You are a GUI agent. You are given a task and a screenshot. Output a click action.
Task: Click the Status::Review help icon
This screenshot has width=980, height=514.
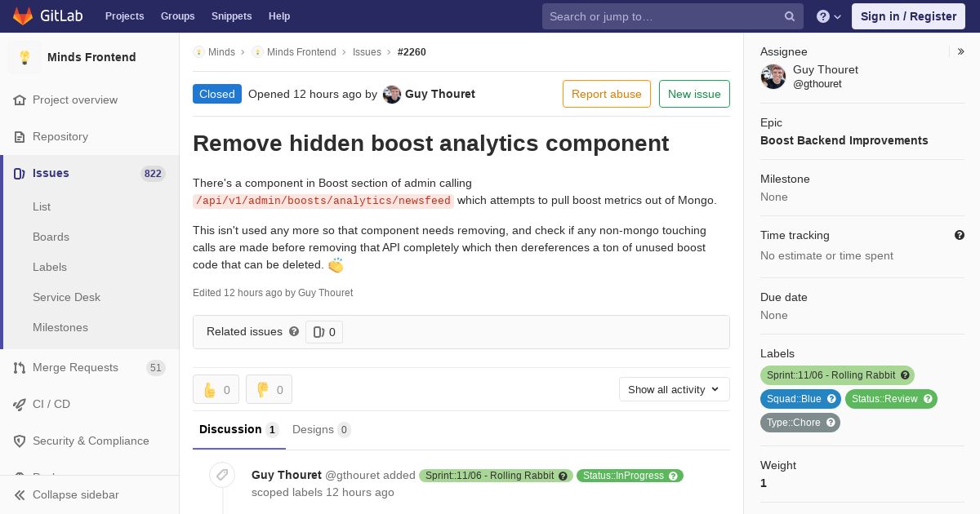[928, 399]
